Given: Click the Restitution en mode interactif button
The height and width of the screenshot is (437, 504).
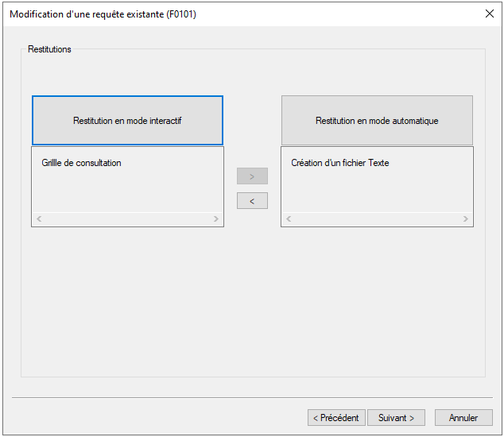Looking at the screenshot, I should (x=127, y=121).
